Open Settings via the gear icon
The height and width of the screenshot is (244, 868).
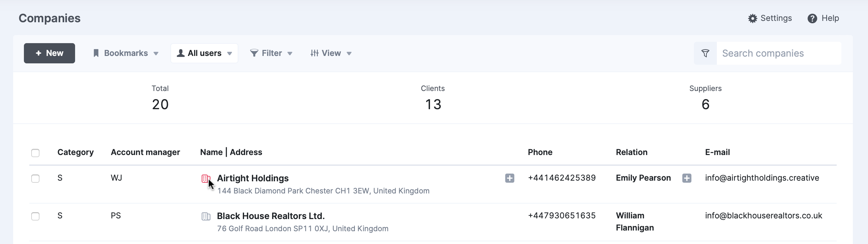pos(752,18)
